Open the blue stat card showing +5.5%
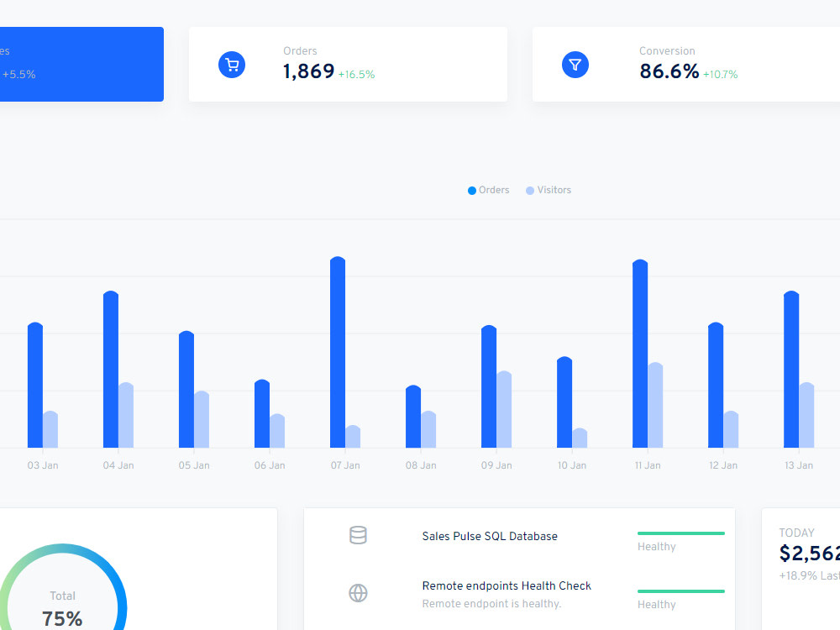Screen dimensions: 840x630 pyautogui.click(x=81, y=65)
